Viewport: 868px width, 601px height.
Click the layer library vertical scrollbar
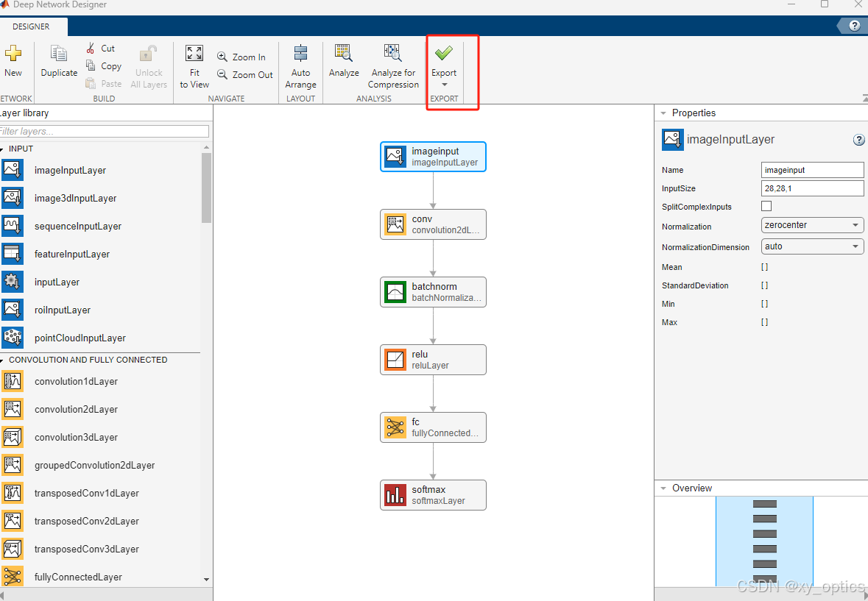coord(206,188)
